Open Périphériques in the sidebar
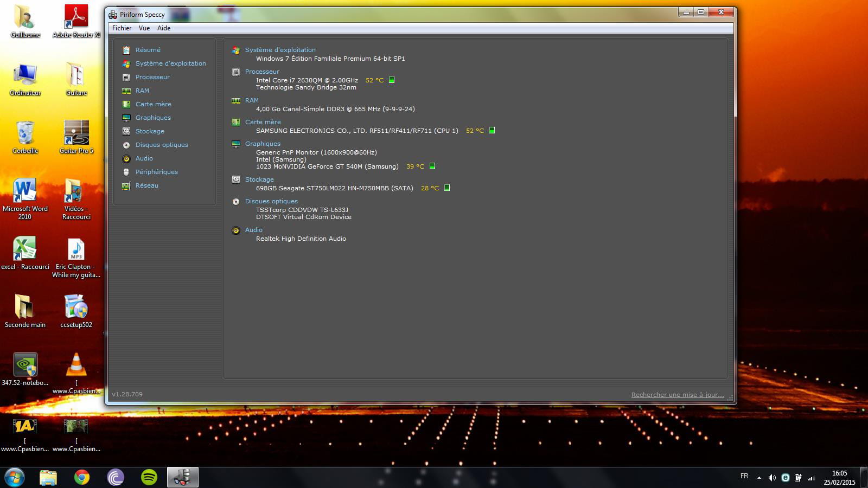Viewport: 868px width, 488px height. tap(156, 172)
